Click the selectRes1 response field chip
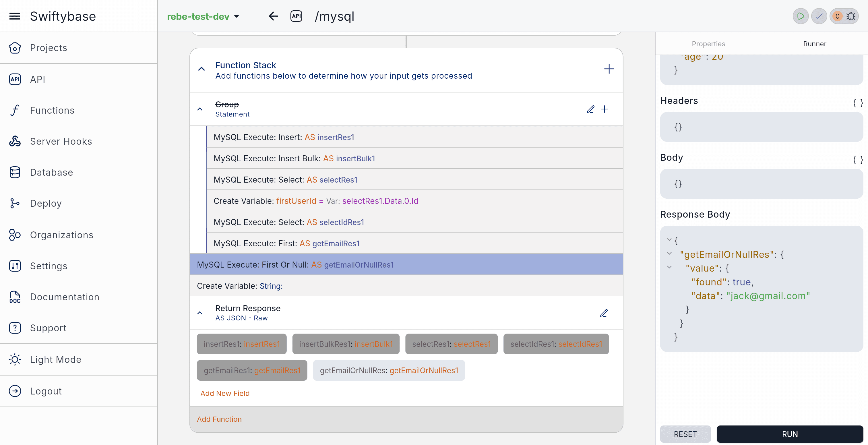This screenshot has height=445, width=868. tap(451, 344)
